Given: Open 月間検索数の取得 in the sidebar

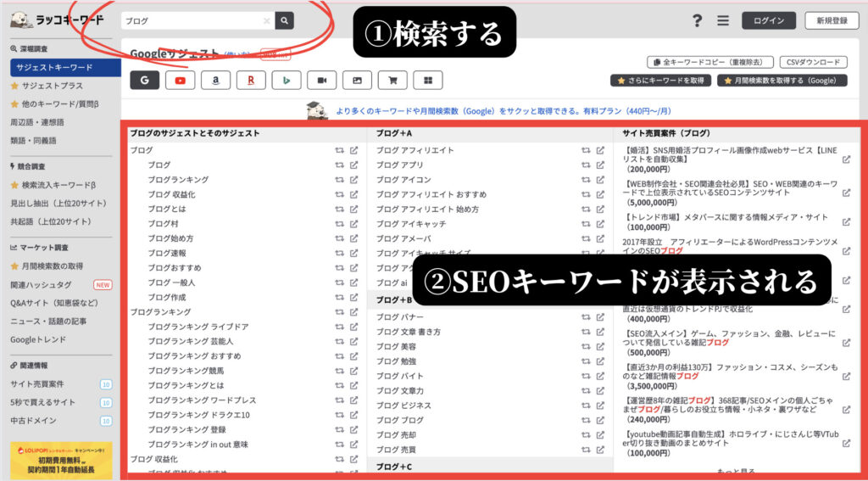Looking at the screenshot, I should (x=52, y=266).
